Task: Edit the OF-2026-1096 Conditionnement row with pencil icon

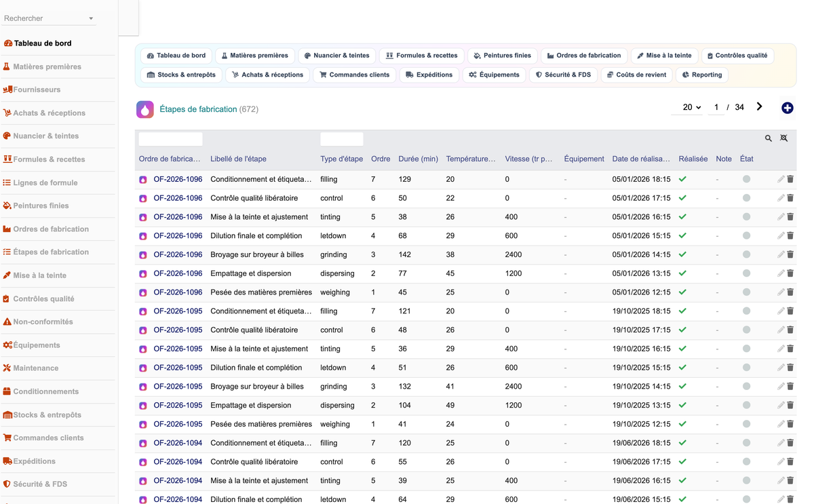Action: tap(781, 179)
